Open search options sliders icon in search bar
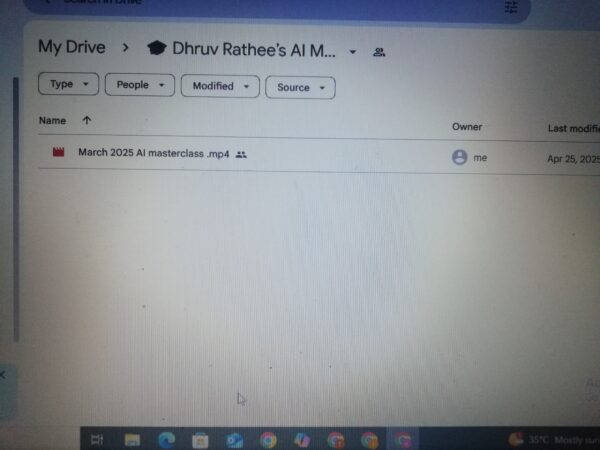600x450 pixels. coord(510,7)
